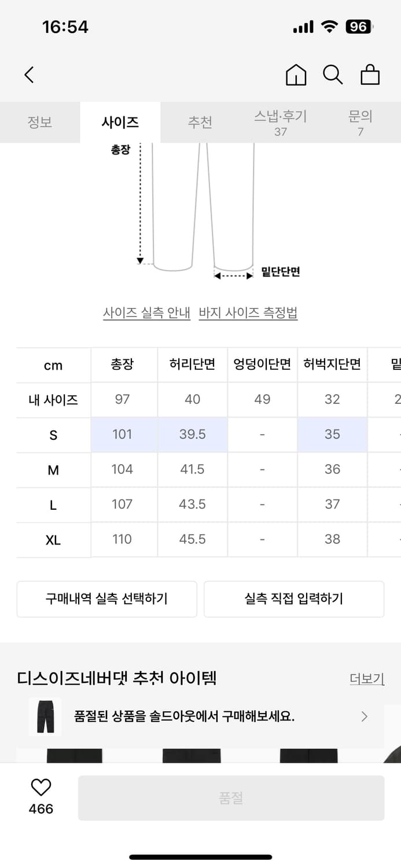Open the sold-out banner chevron arrow

pos(364,716)
